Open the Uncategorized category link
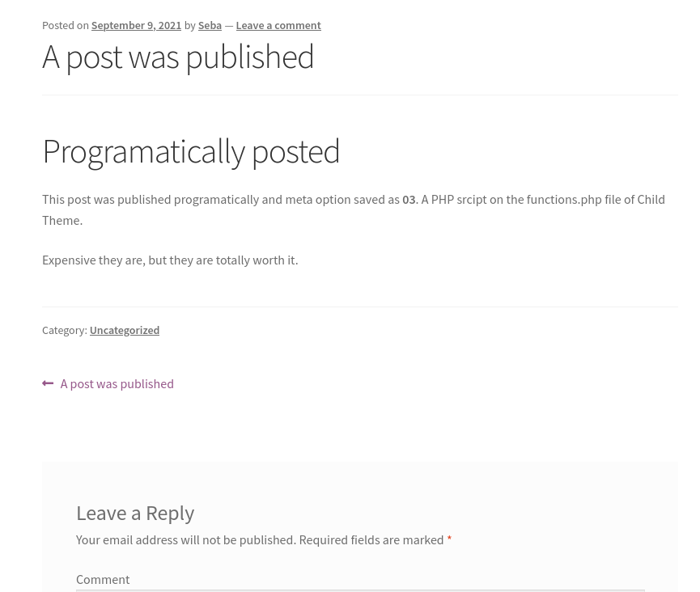 click(125, 330)
